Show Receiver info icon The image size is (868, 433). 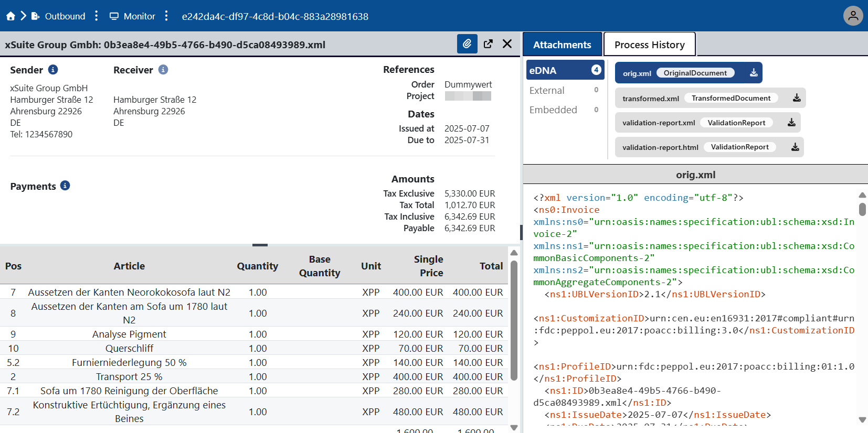pyautogui.click(x=163, y=70)
